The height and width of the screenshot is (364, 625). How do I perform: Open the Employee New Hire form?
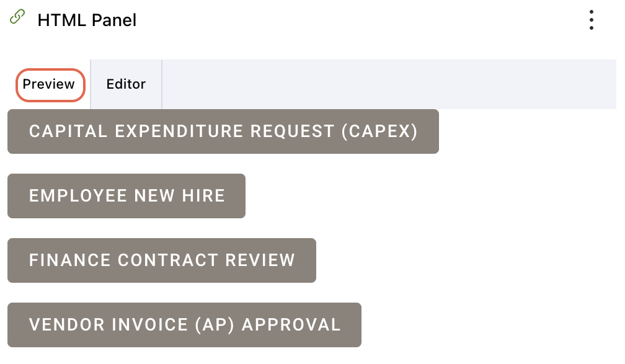point(126,196)
